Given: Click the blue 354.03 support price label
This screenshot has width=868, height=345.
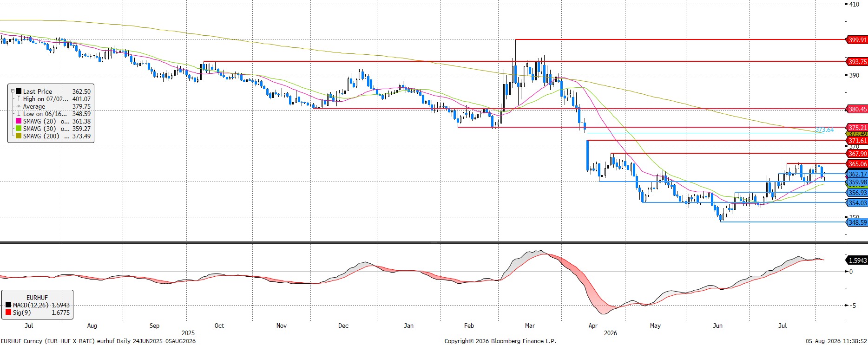Looking at the screenshot, I should [857, 203].
